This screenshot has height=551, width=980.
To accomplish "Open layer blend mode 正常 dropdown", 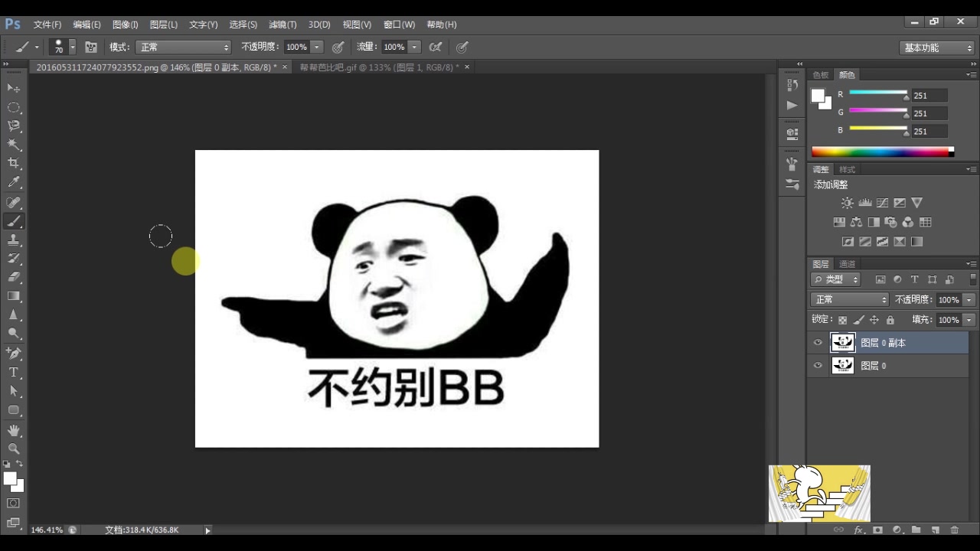I will coord(849,300).
